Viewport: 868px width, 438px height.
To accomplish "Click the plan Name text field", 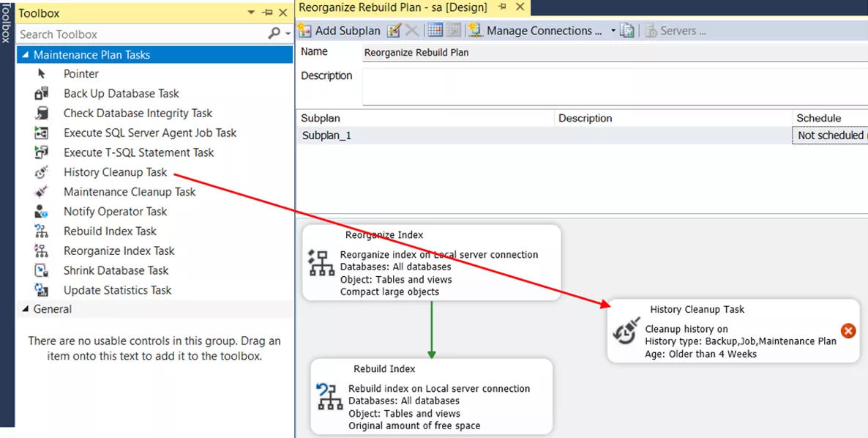I will 615,53.
